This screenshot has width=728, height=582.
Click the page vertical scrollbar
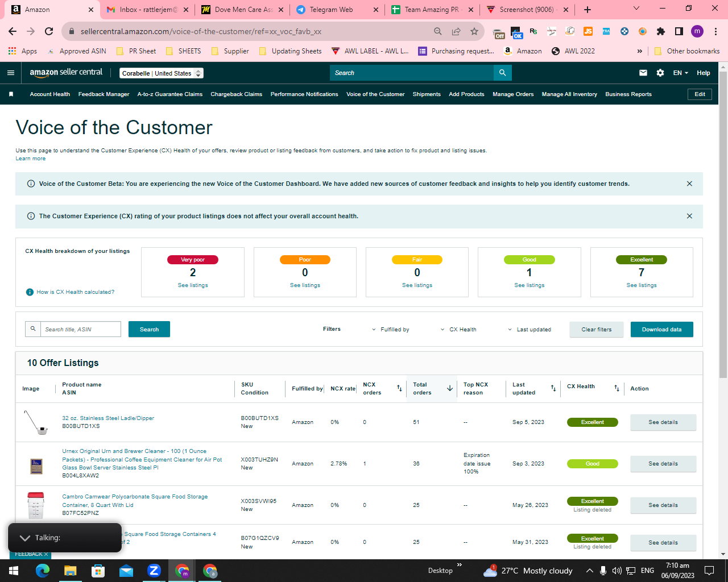(723, 225)
